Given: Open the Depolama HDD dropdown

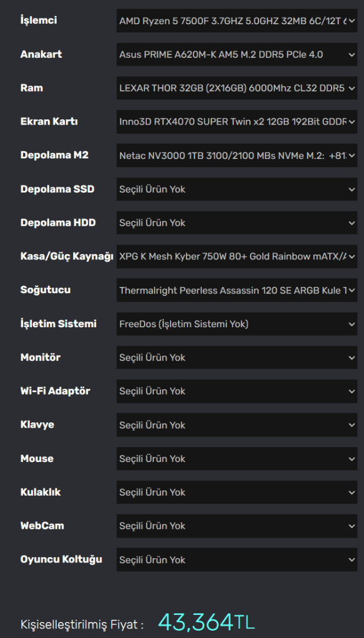Looking at the screenshot, I should tap(237, 223).
